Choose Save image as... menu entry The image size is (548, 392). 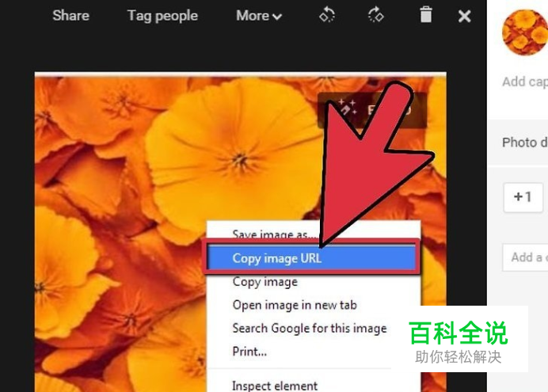click(x=273, y=234)
